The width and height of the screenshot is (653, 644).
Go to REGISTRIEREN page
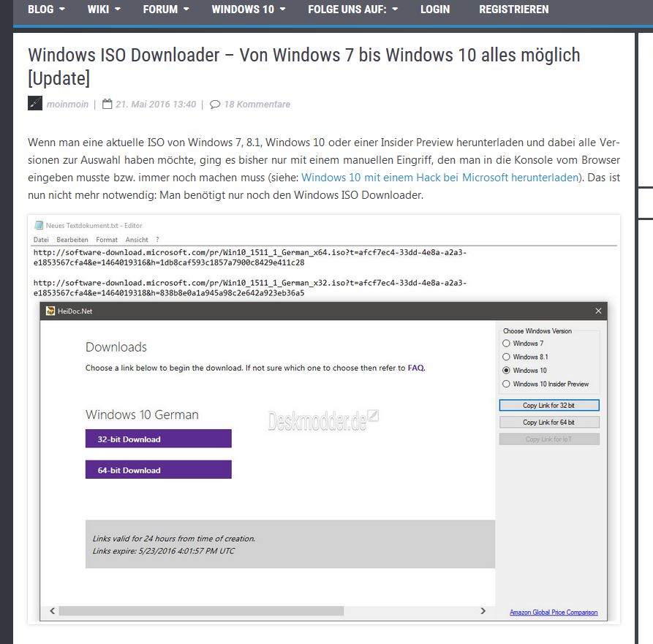513,10
